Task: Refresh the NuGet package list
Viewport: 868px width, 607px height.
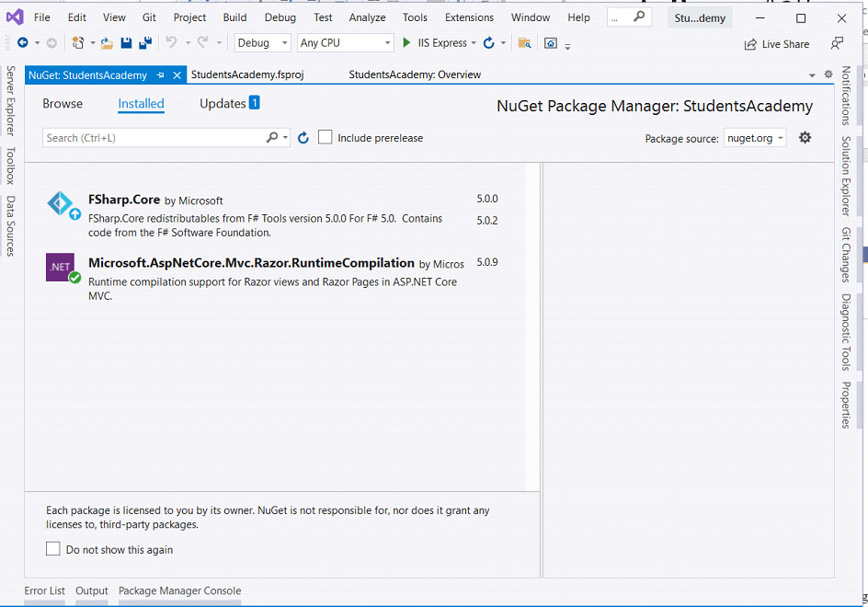Action: (303, 137)
